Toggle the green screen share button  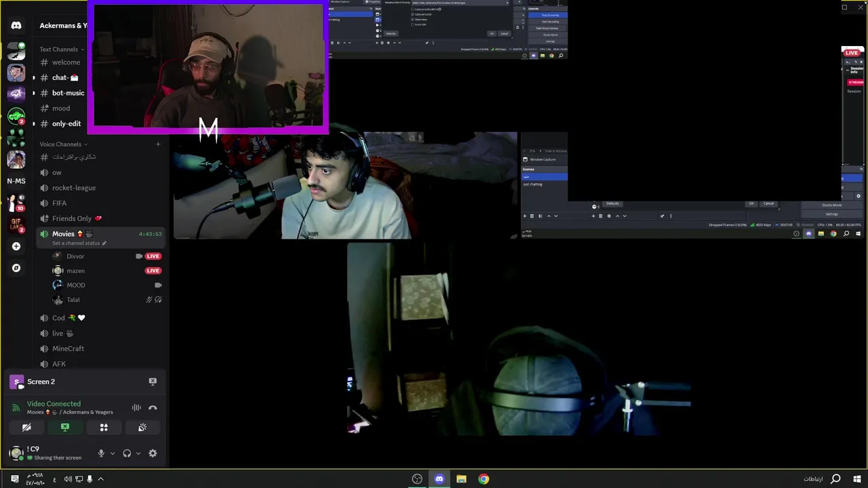[65, 428]
